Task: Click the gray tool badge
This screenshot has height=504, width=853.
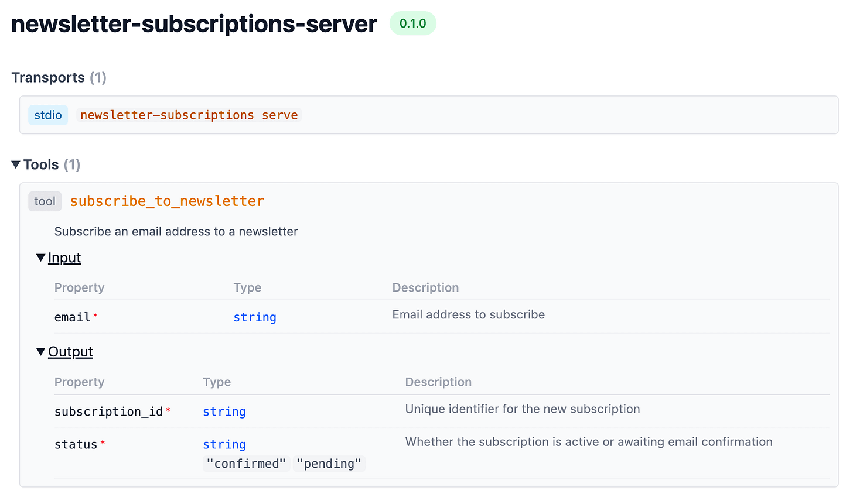Action: pyautogui.click(x=45, y=201)
